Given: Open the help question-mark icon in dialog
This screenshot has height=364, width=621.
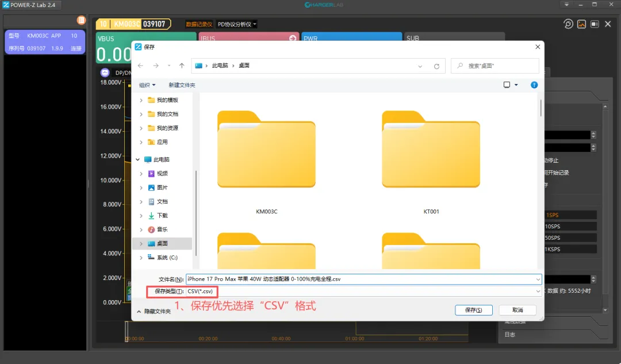Looking at the screenshot, I should (534, 85).
